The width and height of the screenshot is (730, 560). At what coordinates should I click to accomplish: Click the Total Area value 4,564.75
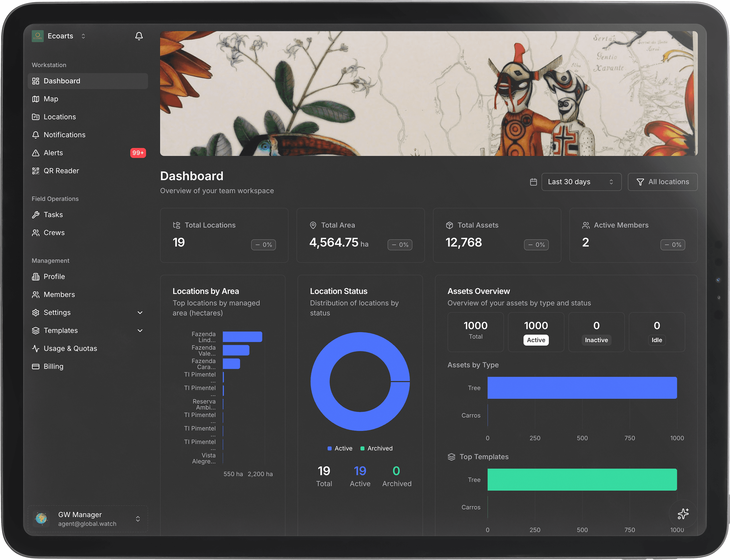334,243
